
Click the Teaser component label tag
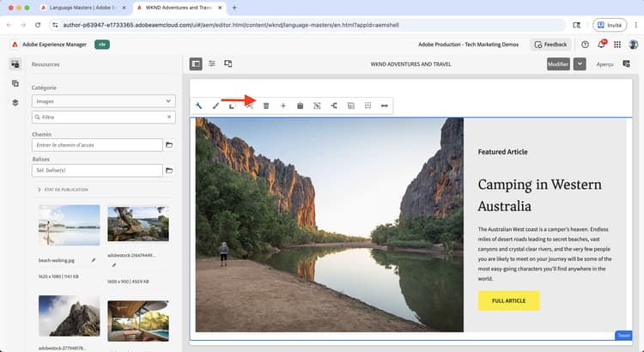[x=623, y=335]
